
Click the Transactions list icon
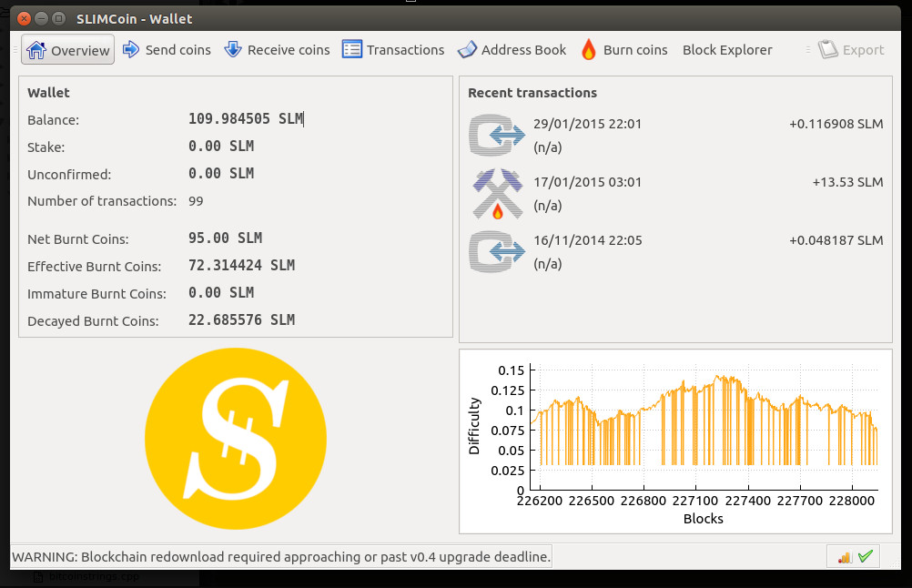(352, 49)
